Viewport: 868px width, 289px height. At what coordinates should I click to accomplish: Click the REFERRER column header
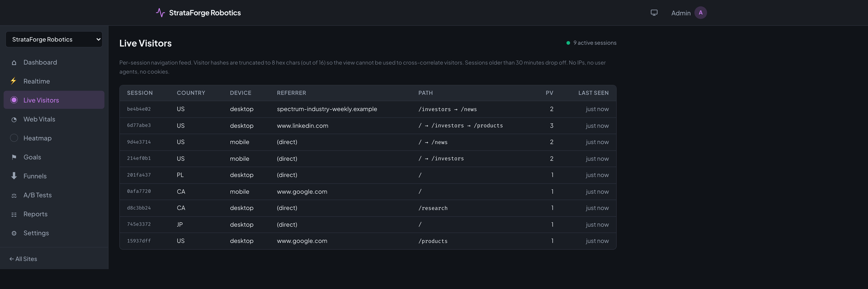coord(292,93)
